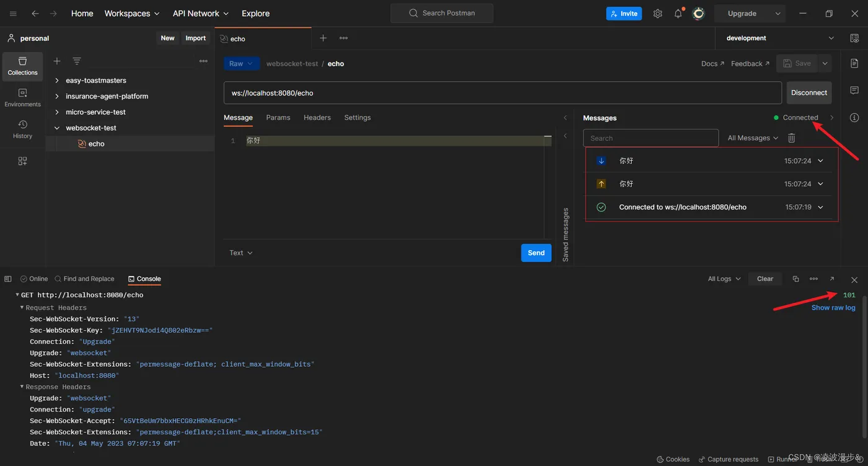Open the documentation icon in right sidebar
The width and height of the screenshot is (868, 466).
point(854,63)
